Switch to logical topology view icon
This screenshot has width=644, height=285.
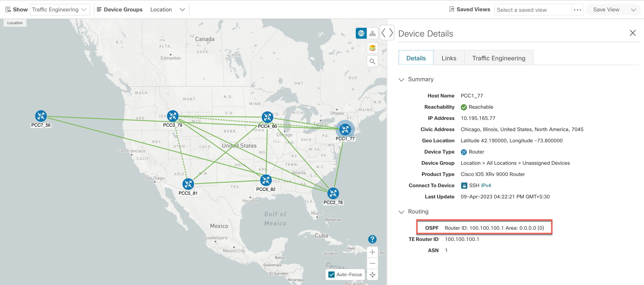click(x=372, y=33)
